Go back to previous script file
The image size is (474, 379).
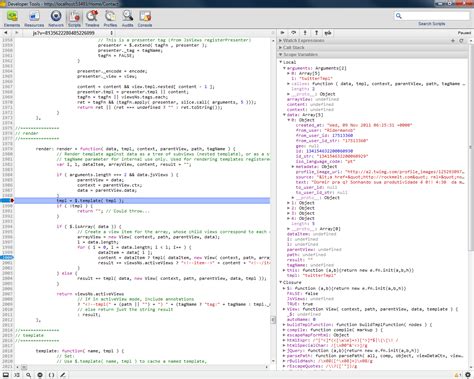(6, 33)
